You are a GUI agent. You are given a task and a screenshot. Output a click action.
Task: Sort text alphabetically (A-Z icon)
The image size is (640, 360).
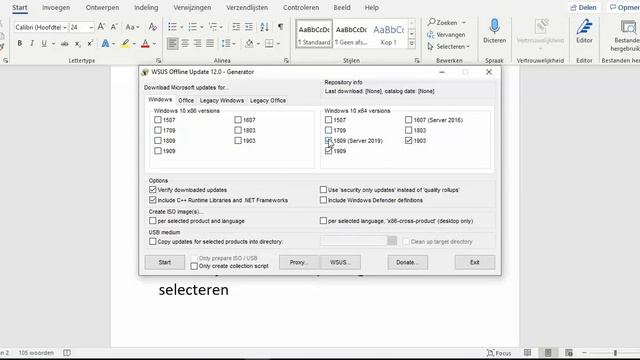[264, 27]
